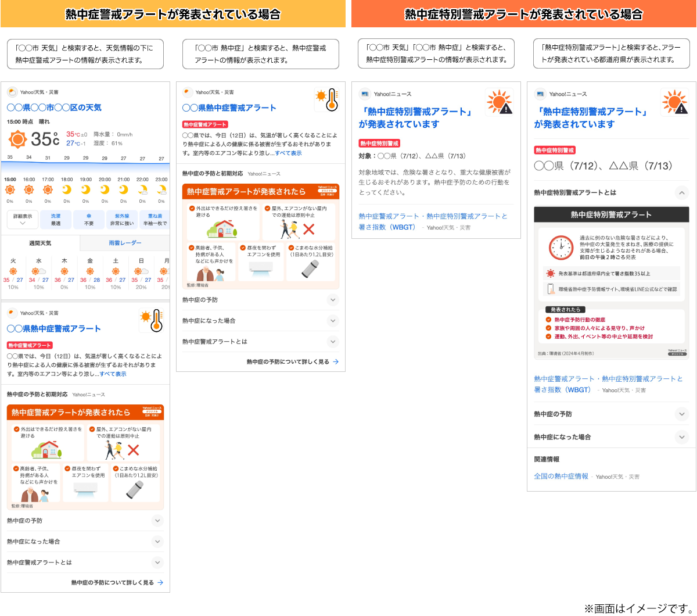Expand 熱中症の予防 in the card below weekly forecast
Screen dimensions: 697x616
(x=85, y=521)
